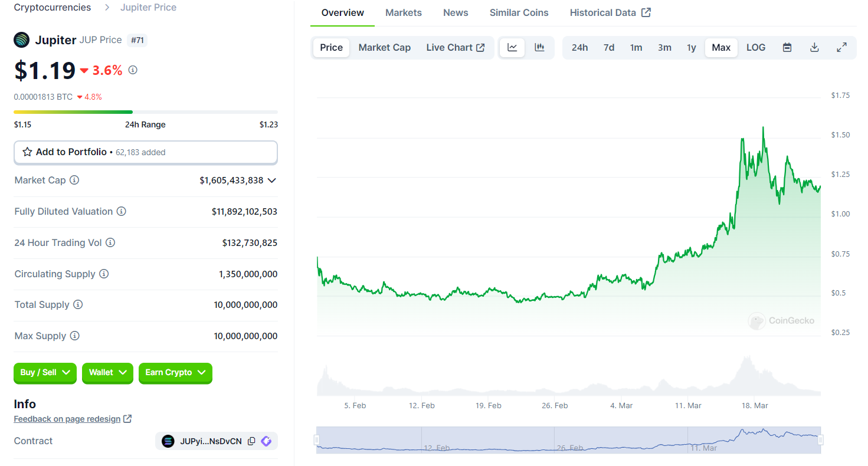868x466 pixels.
Task: Expand the Market Cap value chevron
Action: point(271,181)
